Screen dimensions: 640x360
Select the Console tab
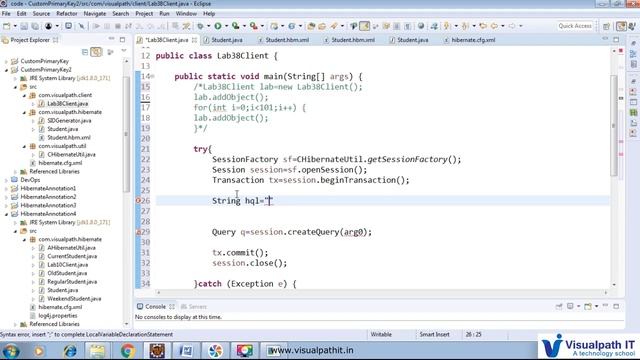point(155,307)
